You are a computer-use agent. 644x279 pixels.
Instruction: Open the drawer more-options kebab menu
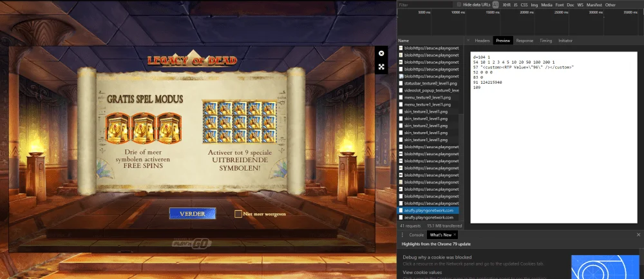pos(402,235)
